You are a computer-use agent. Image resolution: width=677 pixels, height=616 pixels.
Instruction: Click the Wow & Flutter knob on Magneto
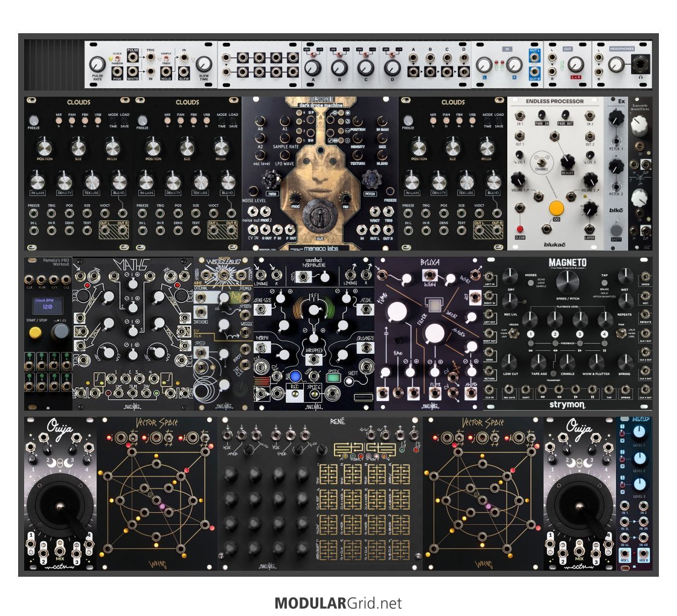click(596, 362)
